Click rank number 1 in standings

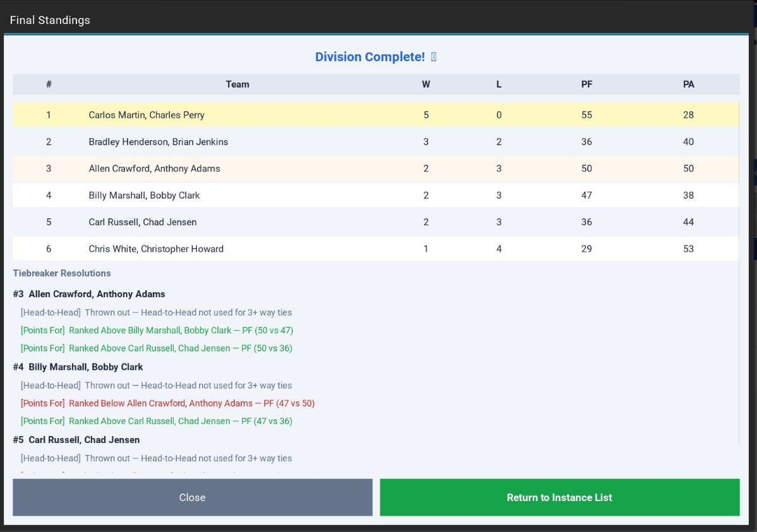(x=48, y=115)
